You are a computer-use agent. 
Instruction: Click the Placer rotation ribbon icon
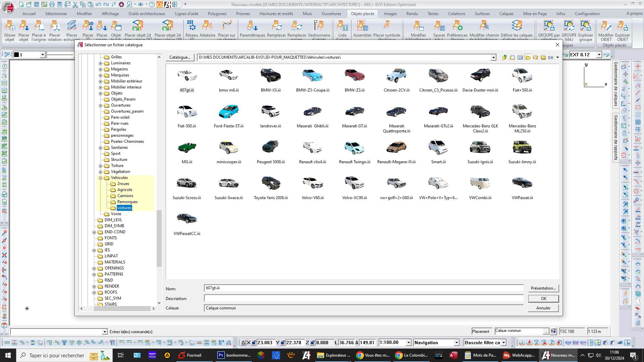(x=55, y=26)
